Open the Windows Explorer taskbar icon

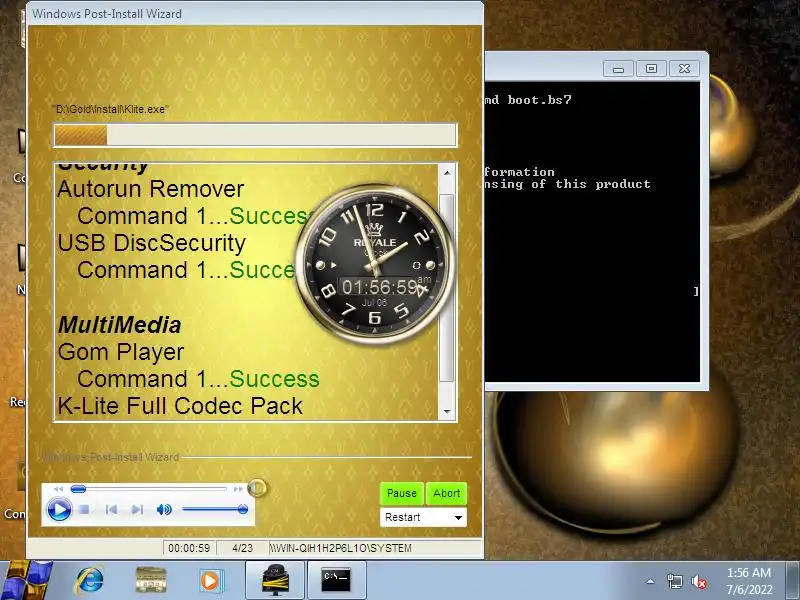click(x=151, y=580)
